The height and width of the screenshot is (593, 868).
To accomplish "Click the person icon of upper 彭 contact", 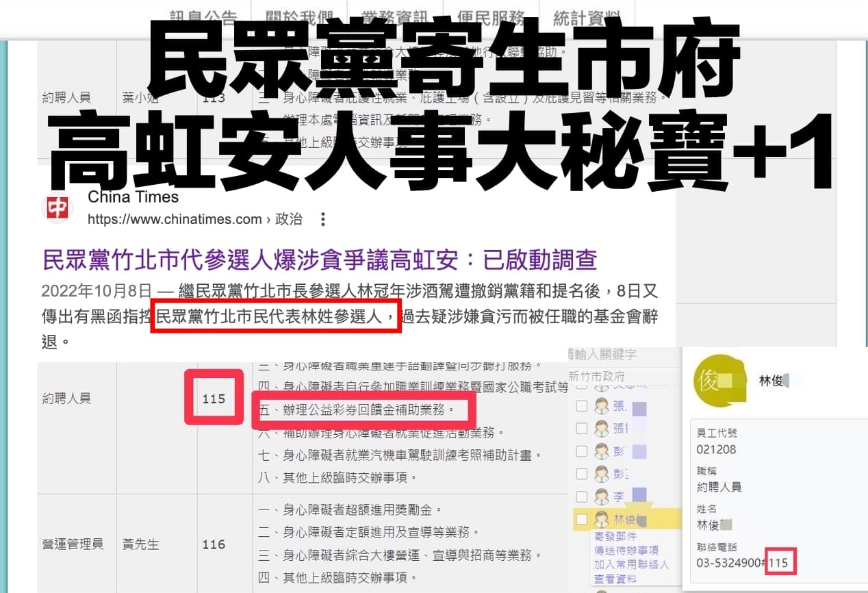I will [x=602, y=451].
